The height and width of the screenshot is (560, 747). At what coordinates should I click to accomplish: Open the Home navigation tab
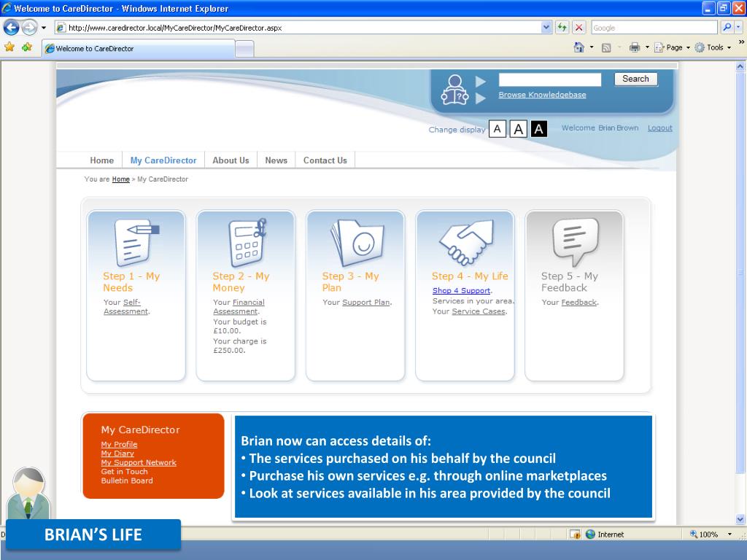(102, 160)
